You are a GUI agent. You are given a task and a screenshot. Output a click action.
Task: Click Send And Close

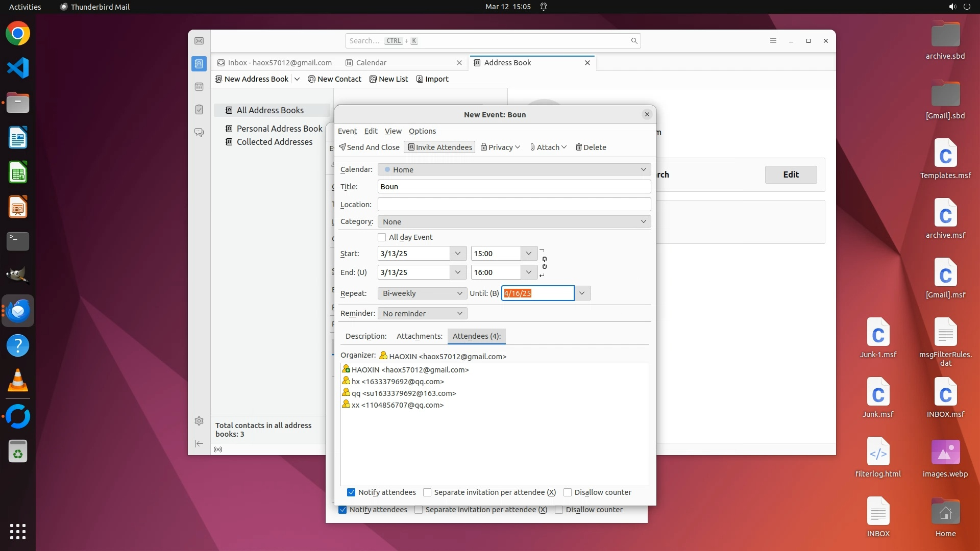point(369,147)
